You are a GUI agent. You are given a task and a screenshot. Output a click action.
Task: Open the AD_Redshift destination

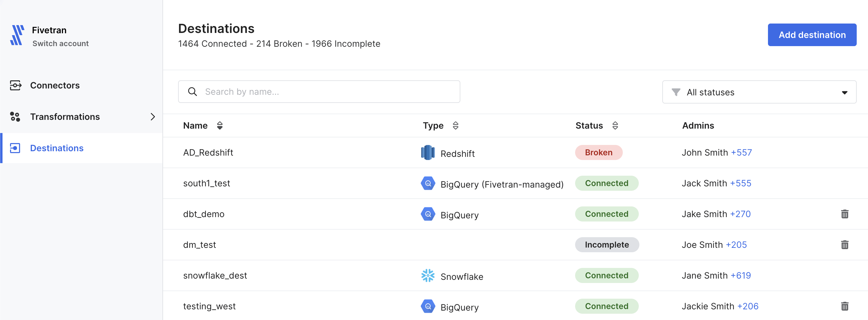208,152
